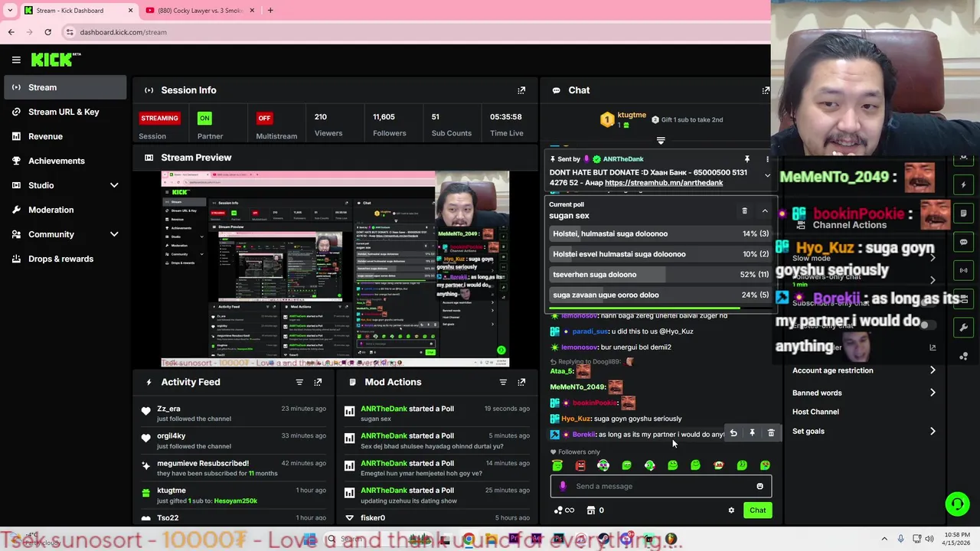Open Activity Feed filter options

(x=299, y=382)
